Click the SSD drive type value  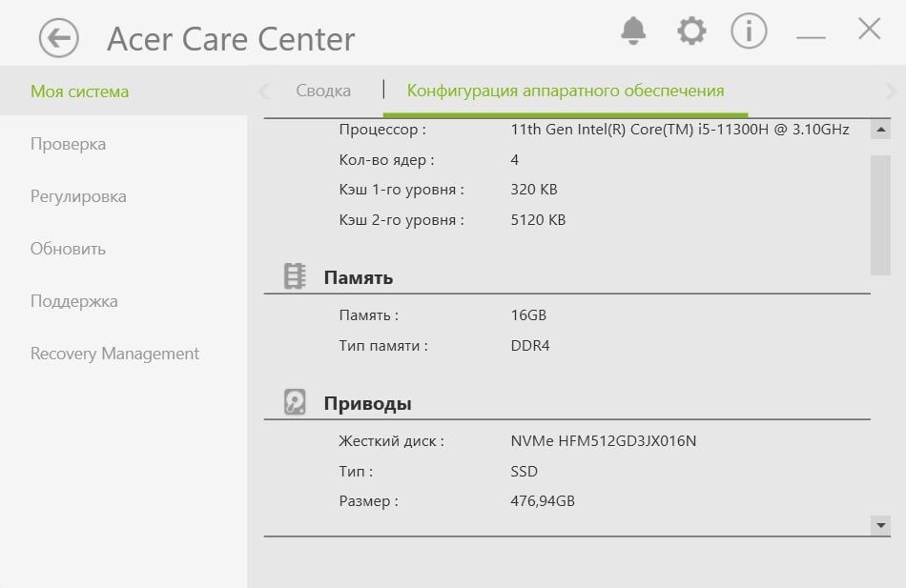(524, 472)
